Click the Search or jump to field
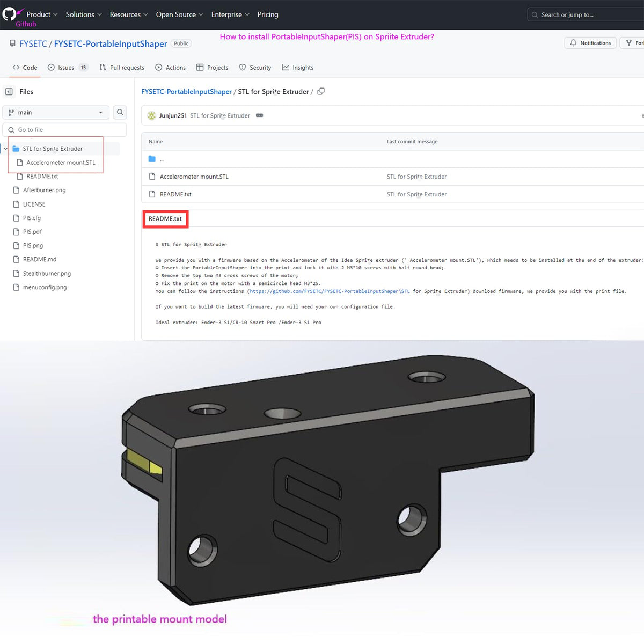The width and height of the screenshot is (644, 644). 585,15
